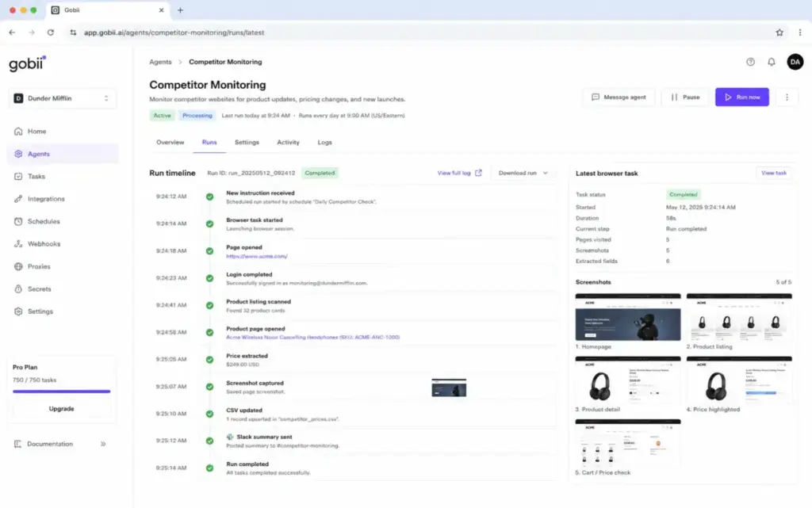The image size is (812, 508).
Task: Open the three-dot more options menu
Action: point(787,97)
